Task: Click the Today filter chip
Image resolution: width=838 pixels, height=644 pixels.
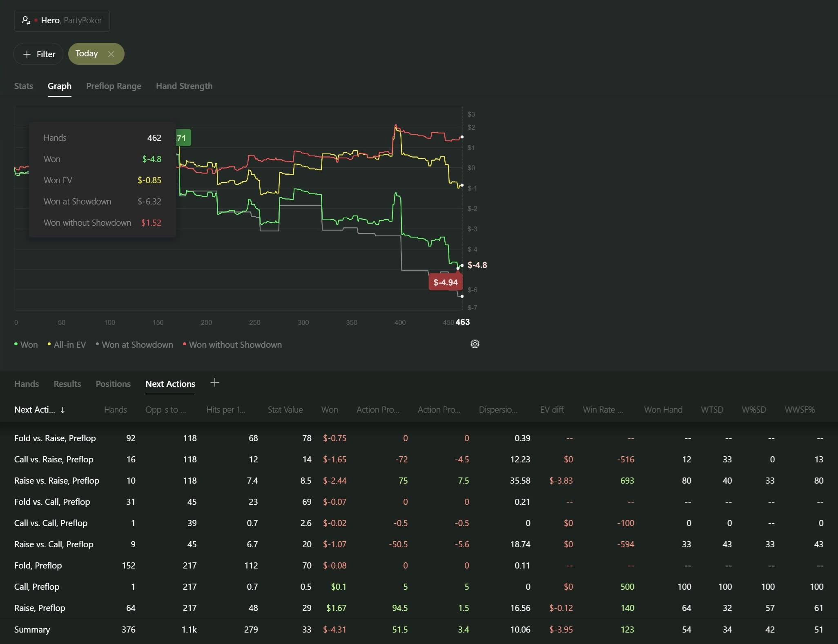Action: tap(87, 53)
